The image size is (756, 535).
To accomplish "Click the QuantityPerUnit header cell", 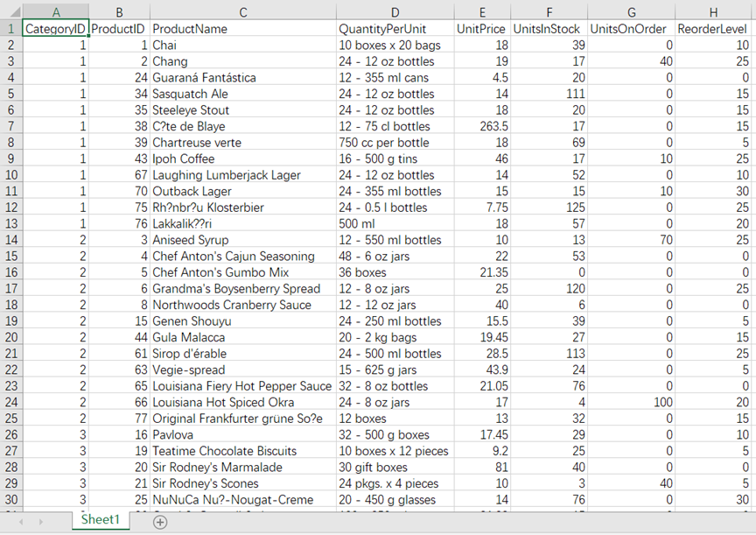I will (395, 29).
